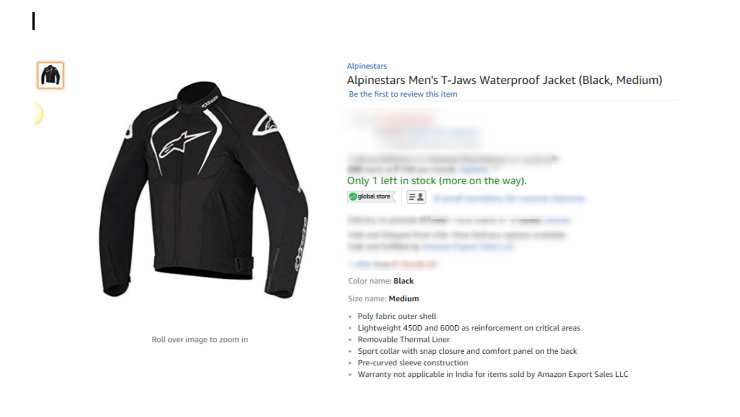The height and width of the screenshot is (417, 740).
Task: Click the yellow circle below the thumbnail
Action: 38,114
